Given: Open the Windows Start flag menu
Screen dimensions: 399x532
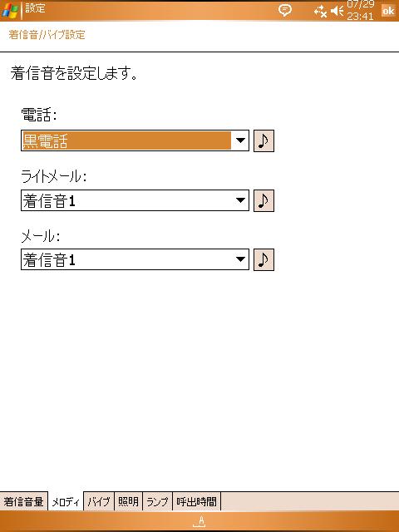Looking at the screenshot, I should [x=10, y=11].
